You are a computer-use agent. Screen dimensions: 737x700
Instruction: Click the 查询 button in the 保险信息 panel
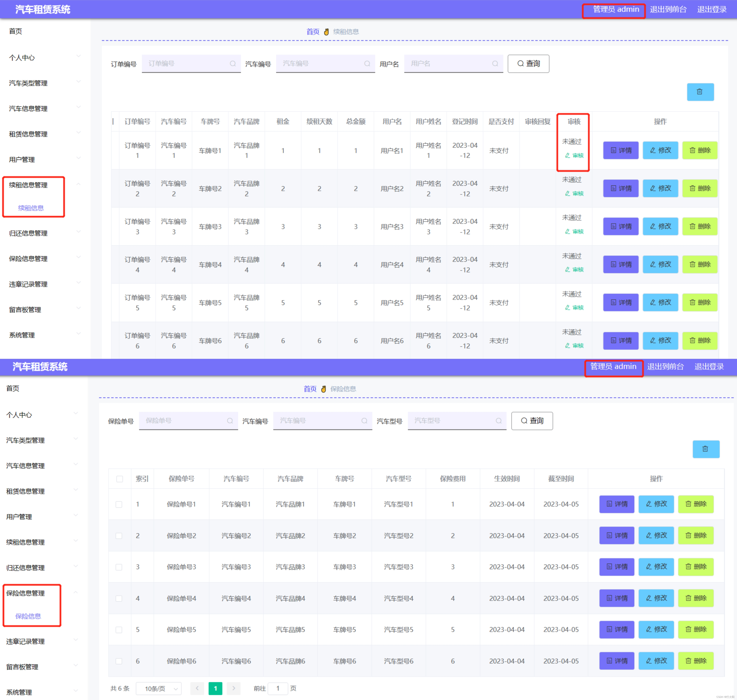click(532, 421)
